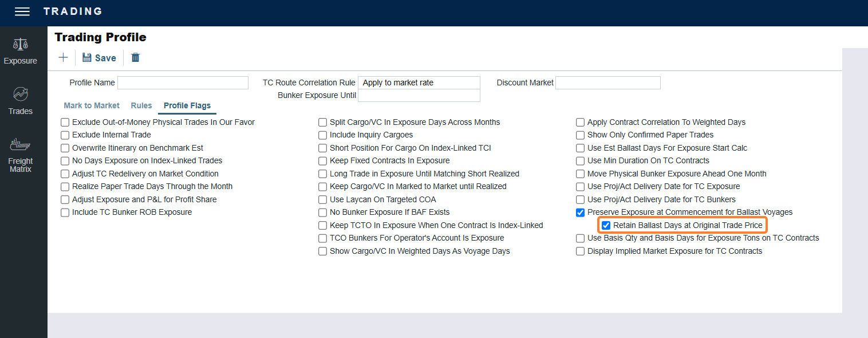The image size is (868, 338).
Task: Select the Profile Flags tab
Action: click(x=187, y=105)
